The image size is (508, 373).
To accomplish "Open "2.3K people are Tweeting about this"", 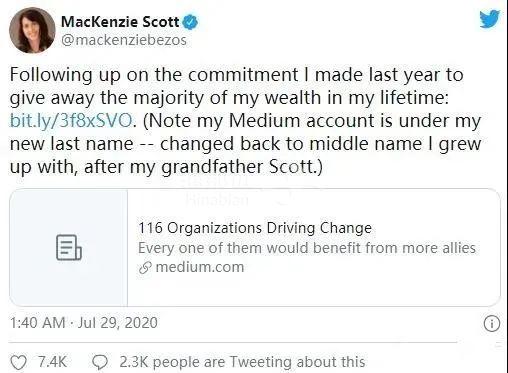I will 242,362.
